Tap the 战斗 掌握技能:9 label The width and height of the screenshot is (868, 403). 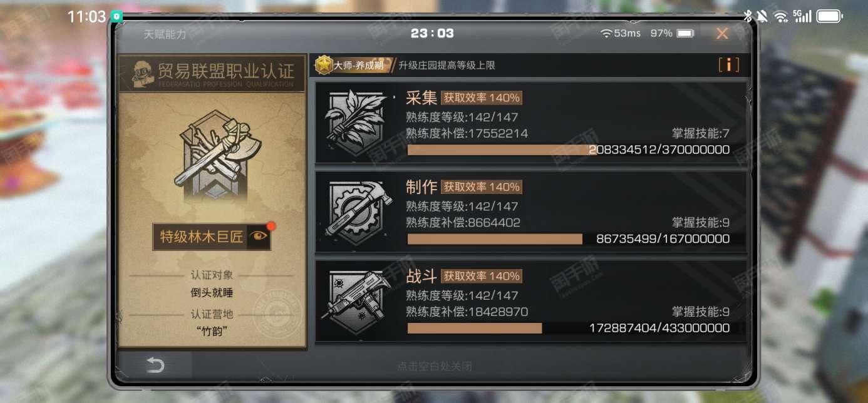click(x=701, y=312)
